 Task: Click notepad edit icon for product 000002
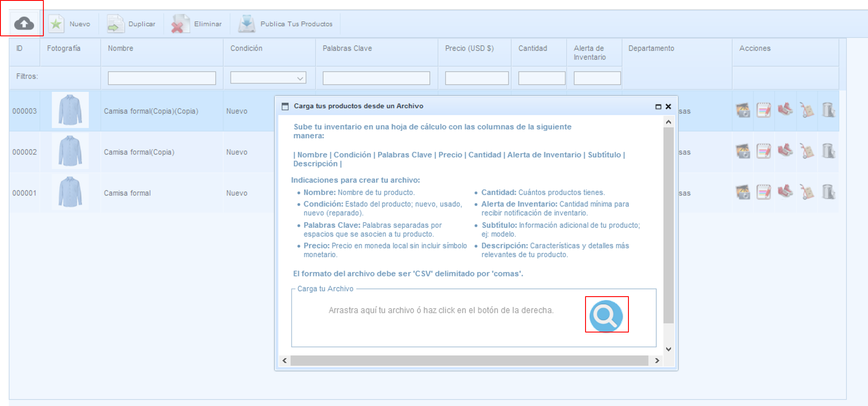click(x=763, y=151)
